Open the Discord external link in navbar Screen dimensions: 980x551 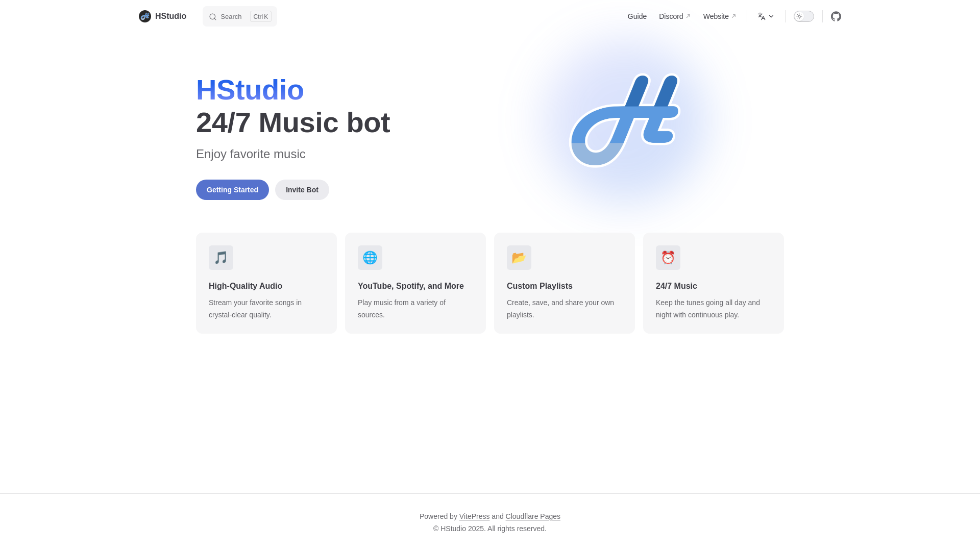[675, 16]
